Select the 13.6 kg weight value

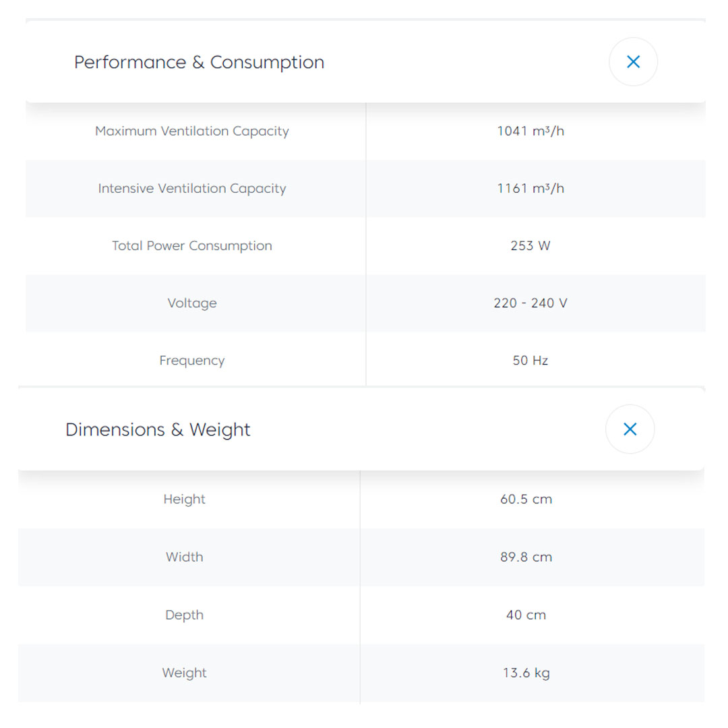tap(526, 673)
